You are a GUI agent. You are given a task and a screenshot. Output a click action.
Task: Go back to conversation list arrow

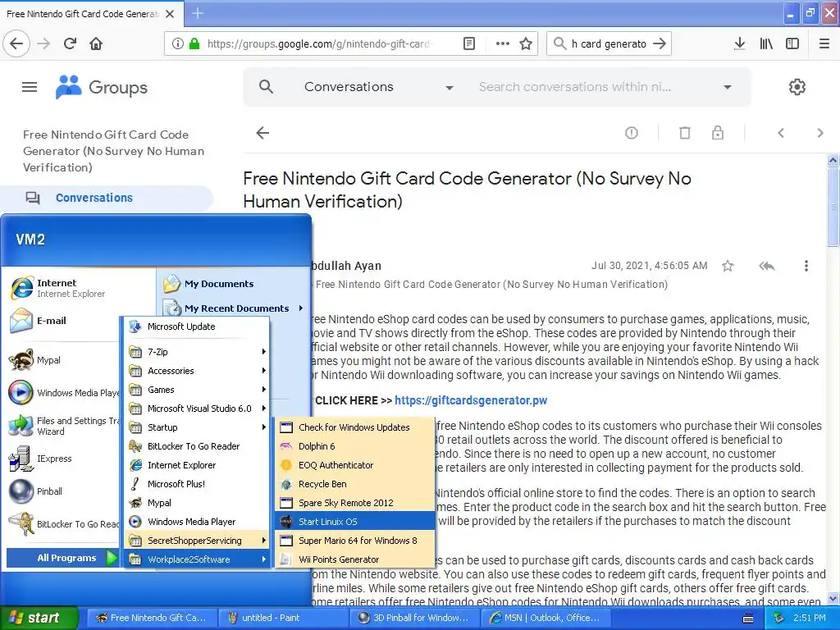[x=262, y=133]
